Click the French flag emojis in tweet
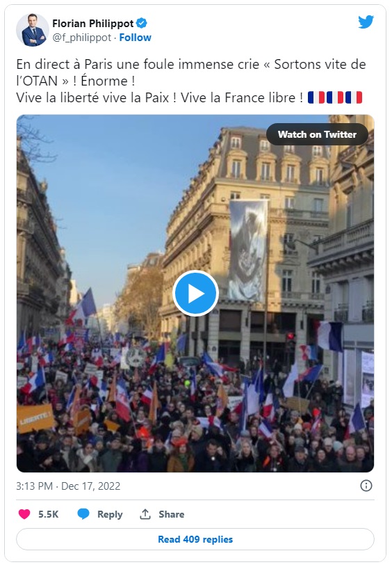The width and height of the screenshot is (392, 567). [x=335, y=97]
